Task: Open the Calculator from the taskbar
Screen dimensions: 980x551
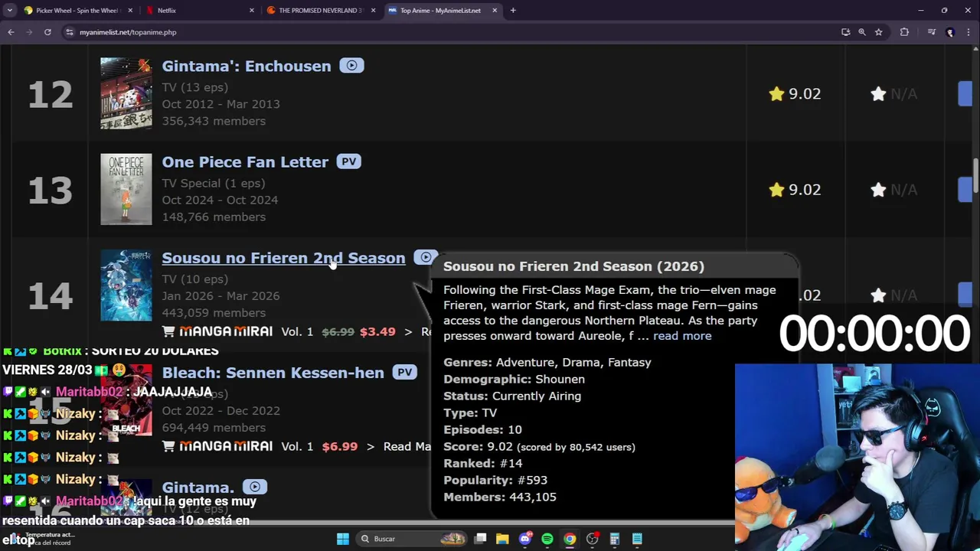Action: (x=614, y=539)
